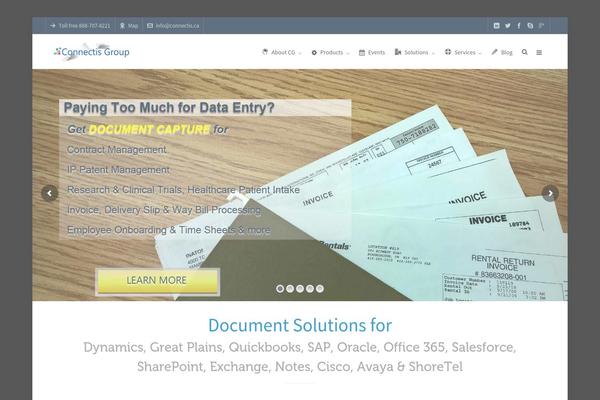Screen dimensions: 600x400
Task: Click the 'DOCUMENT CAPTURE' highlighted text
Action: pyautogui.click(x=149, y=130)
